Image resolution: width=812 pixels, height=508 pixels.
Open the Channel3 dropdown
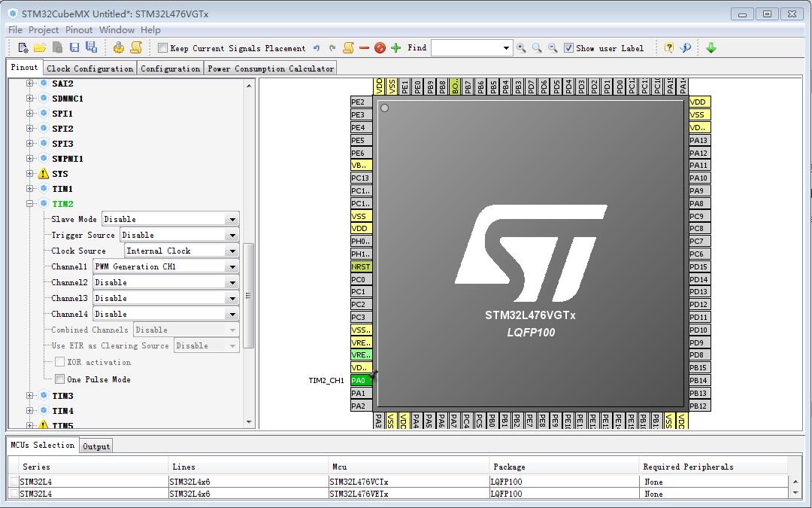click(232, 299)
